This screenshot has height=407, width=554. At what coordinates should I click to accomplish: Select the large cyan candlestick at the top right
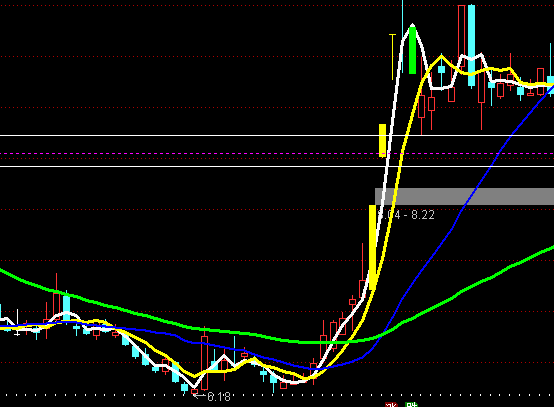pos(472,46)
